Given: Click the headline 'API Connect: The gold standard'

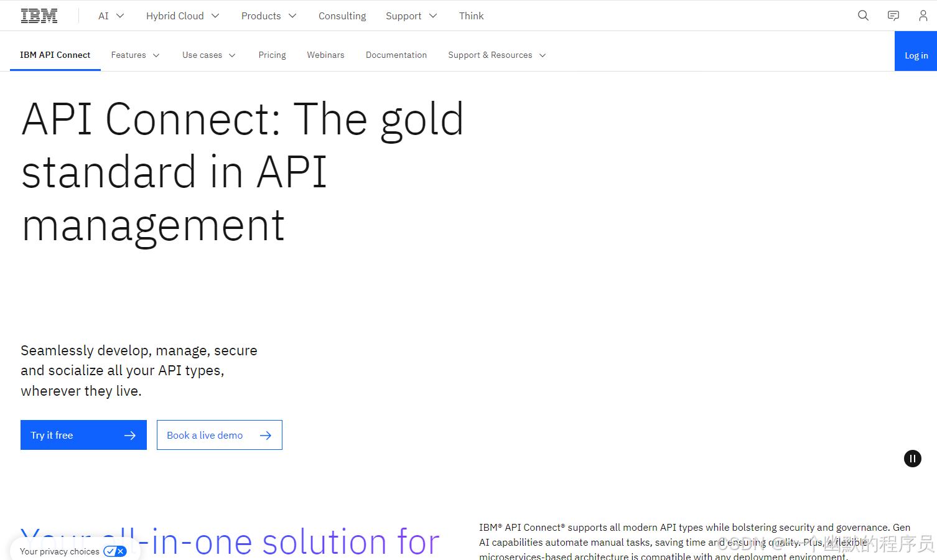Looking at the screenshot, I should click(x=243, y=172).
